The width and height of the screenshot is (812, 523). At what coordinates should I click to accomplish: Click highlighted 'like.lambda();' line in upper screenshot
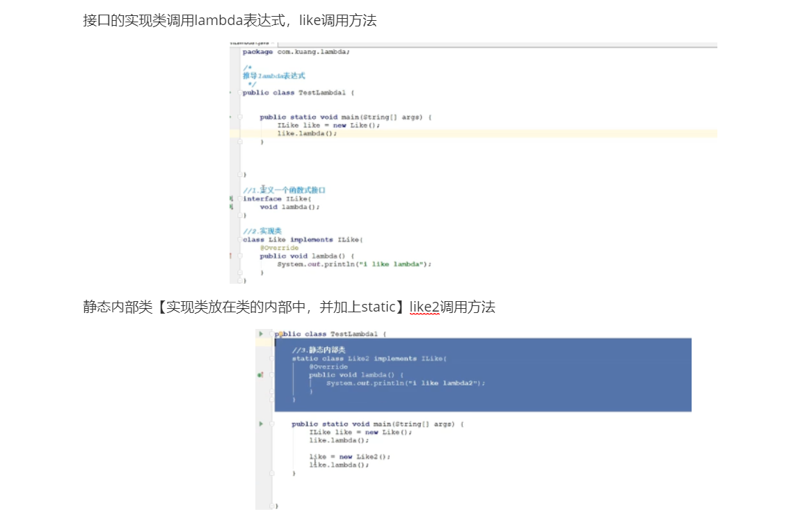point(307,134)
